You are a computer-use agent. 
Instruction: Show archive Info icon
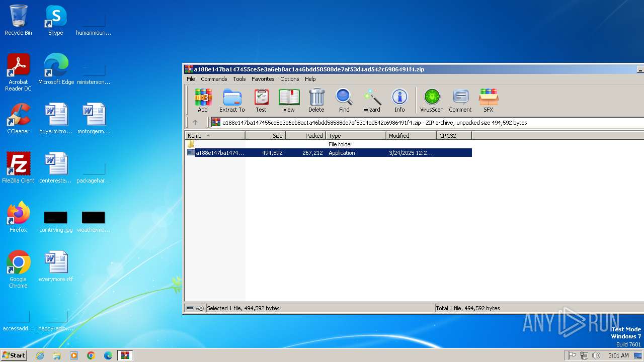(399, 100)
